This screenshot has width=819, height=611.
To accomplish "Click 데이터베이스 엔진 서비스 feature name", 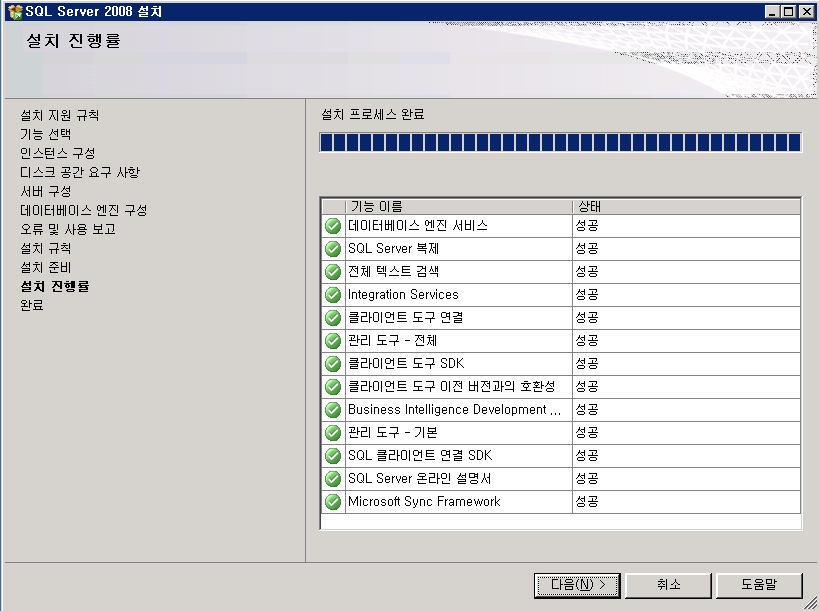I will point(418,226).
